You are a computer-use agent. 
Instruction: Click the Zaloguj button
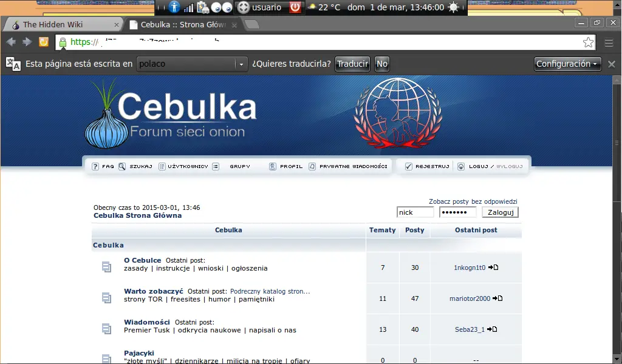click(x=501, y=212)
